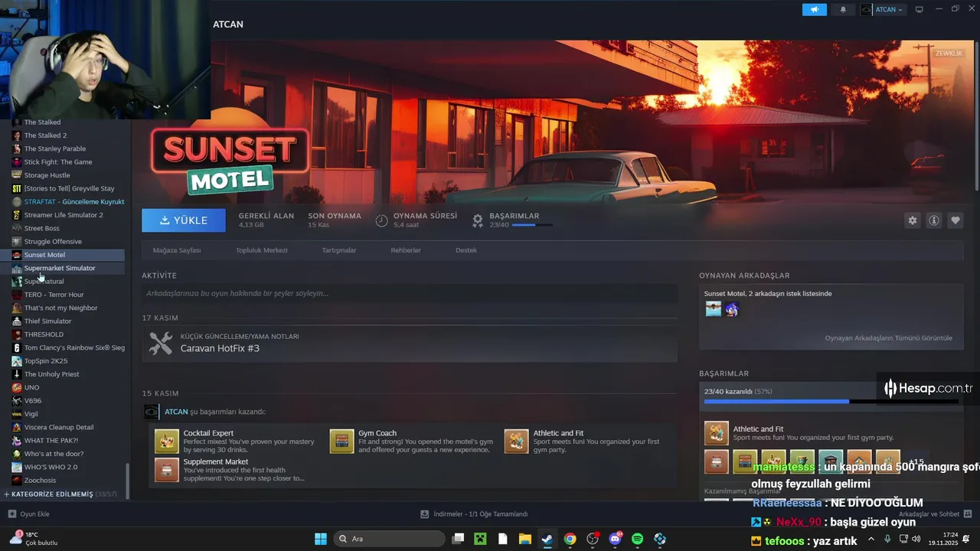980x551 pixels.
Task: Open ATCAN profile link in activity
Action: pyautogui.click(x=176, y=412)
